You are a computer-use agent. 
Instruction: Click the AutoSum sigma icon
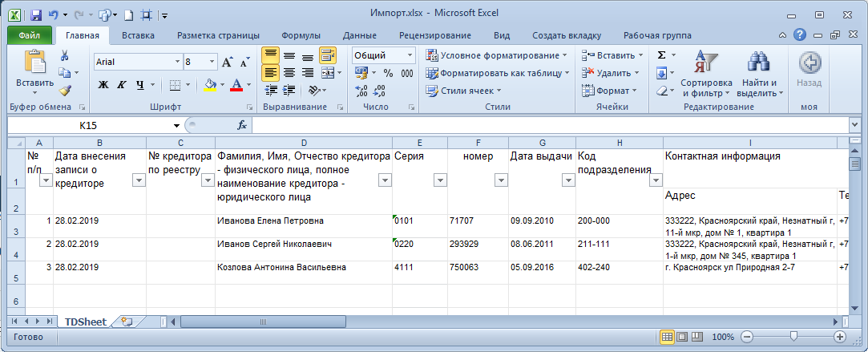pos(661,55)
